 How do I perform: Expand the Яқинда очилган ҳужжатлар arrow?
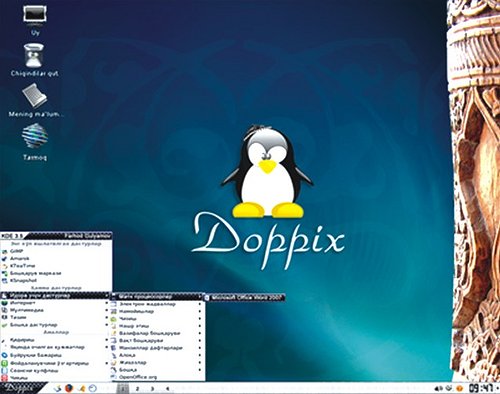click(107, 347)
